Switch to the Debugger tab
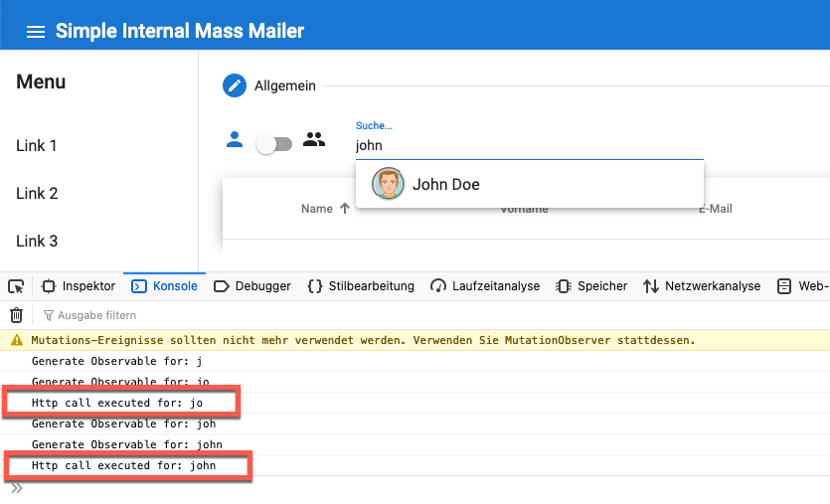830x504 pixels. click(252, 286)
